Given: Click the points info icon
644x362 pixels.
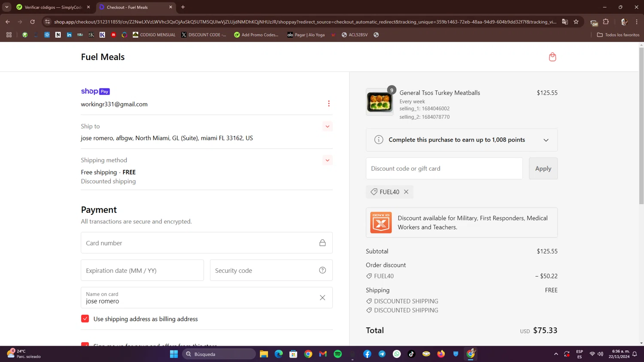Looking at the screenshot, I should 379,140.
